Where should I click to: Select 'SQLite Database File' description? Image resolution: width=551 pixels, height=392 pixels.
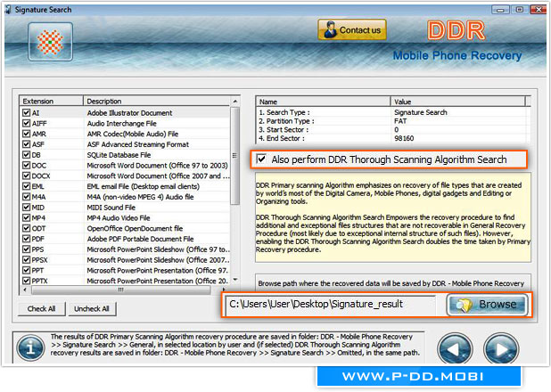(x=119, y=154)
